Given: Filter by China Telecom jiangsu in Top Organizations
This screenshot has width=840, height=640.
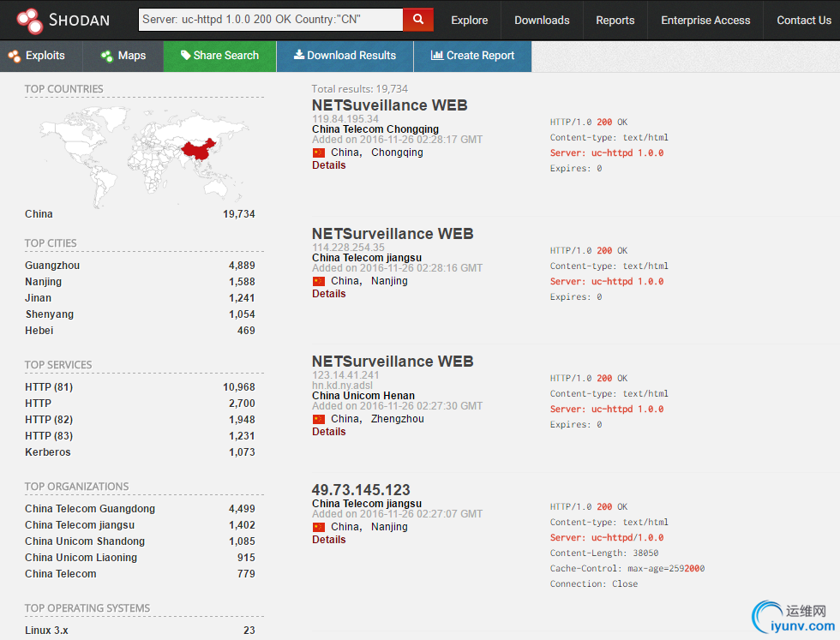Looking at the screenshot, I should pos(80,525).
